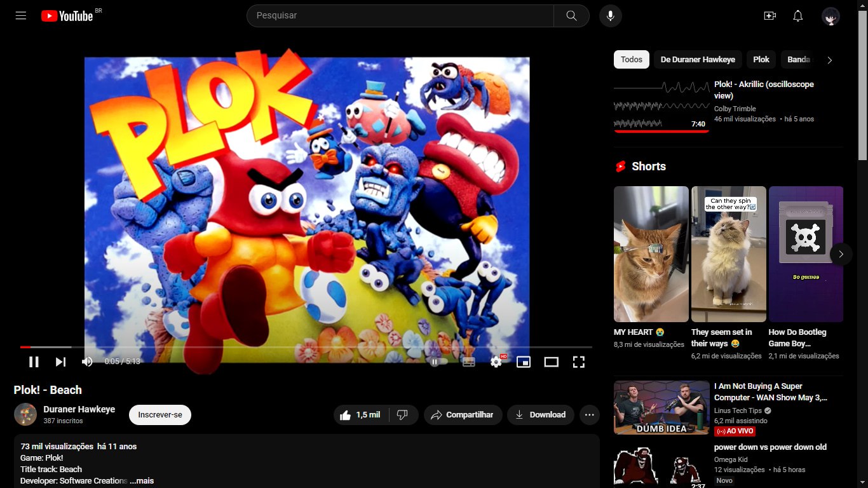Screen dimensions: 868x488
Task: Subscribe with Inscrever-se button
Action: (160, 415)
